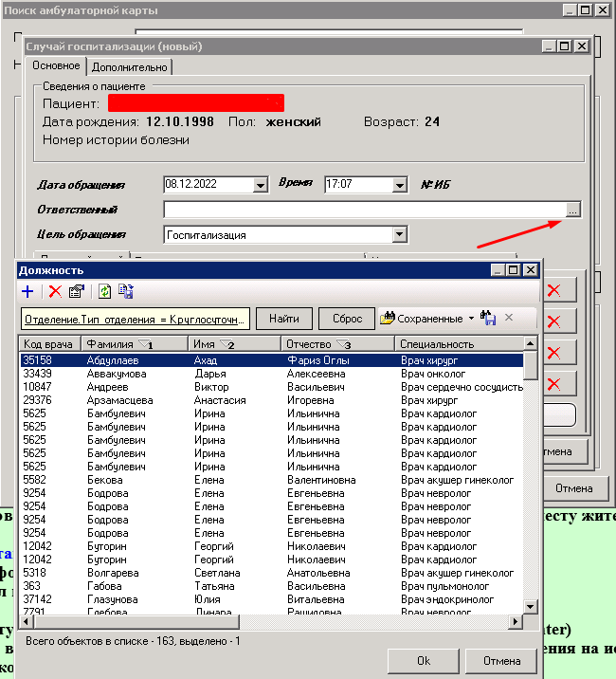Open properties icon in Должность toolbar
Screen dimensions: 616x679
pos(77,291)
